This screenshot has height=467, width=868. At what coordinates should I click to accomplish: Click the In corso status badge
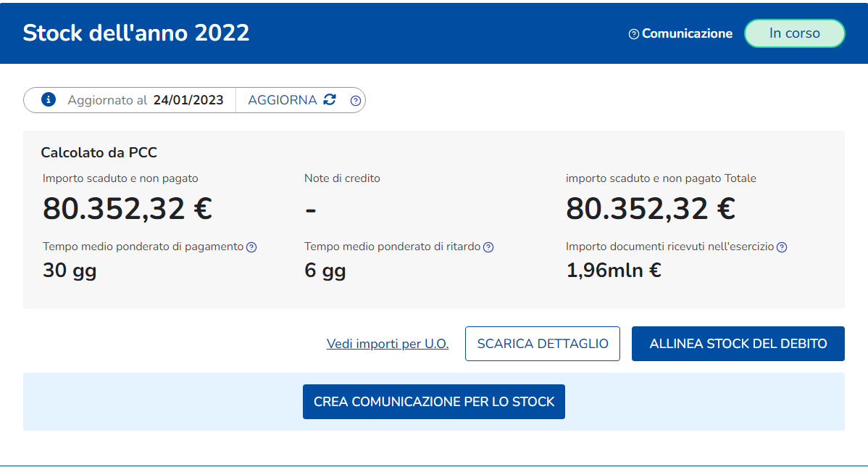click(794, 33)
